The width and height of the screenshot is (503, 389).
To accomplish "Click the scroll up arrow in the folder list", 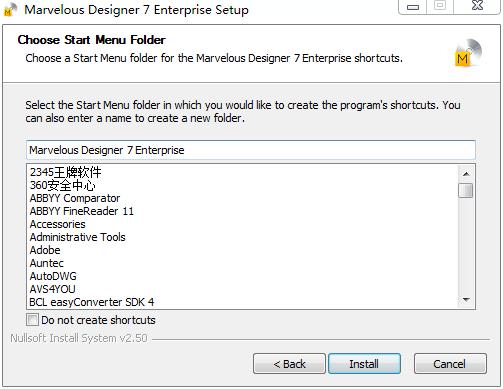I will coord(466,174).
